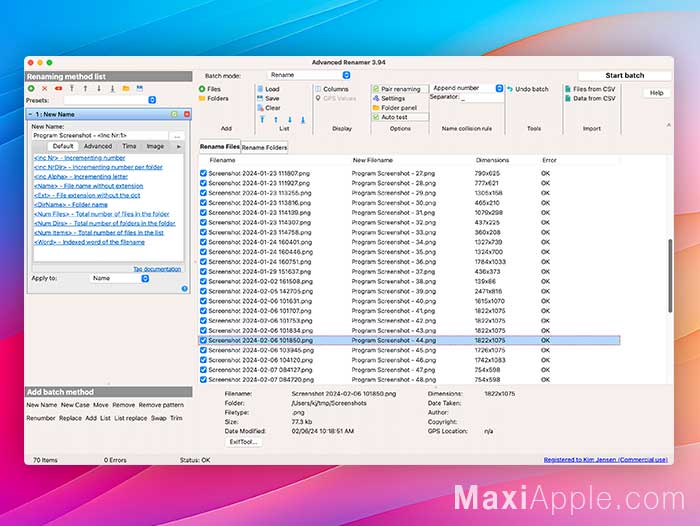Screen dimensions: 700x526
Task: Move method up one in method toolbar
Action: pyautogui.click(x=85, y=88)
